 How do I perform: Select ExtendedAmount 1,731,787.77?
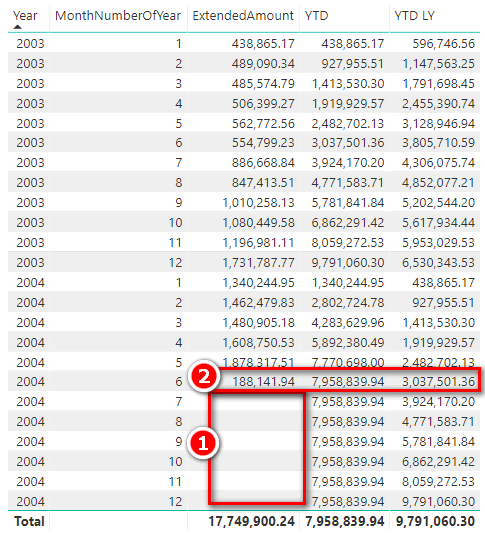pyautogui.click(x=258, y=262)
